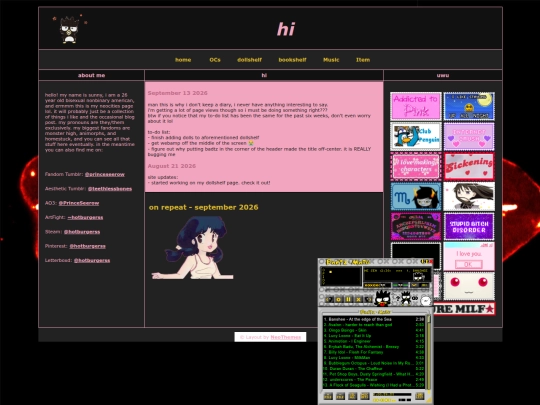Open the Steam @hotburgerss link
This screenshot has height=405, width=540.
[x=82, y=232]
